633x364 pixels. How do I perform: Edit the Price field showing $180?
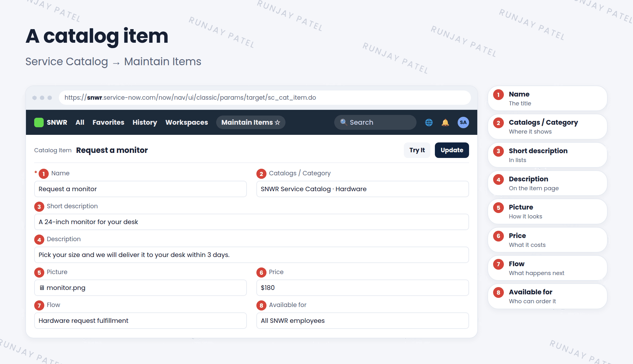click(x=362, y=288)
